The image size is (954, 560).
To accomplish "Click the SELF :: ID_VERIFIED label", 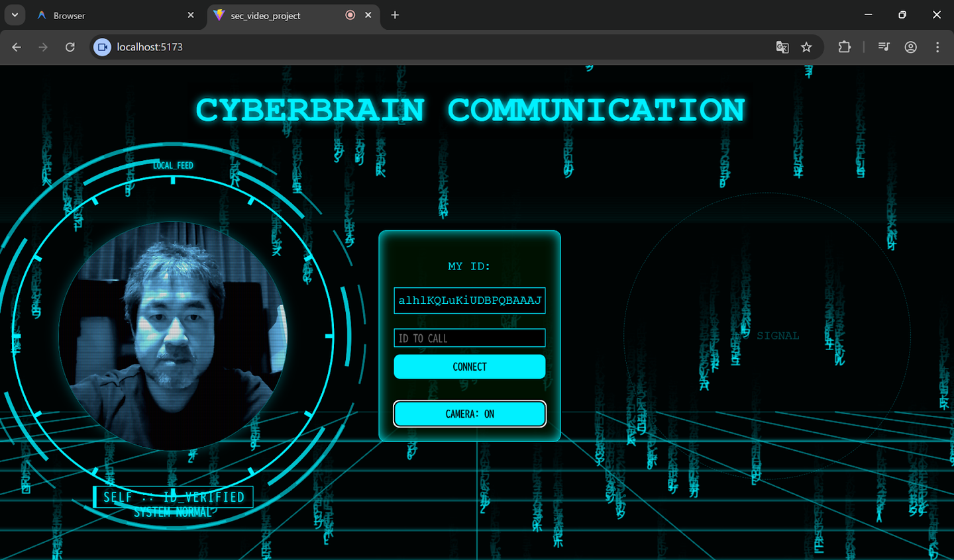I will pos(174,497).
